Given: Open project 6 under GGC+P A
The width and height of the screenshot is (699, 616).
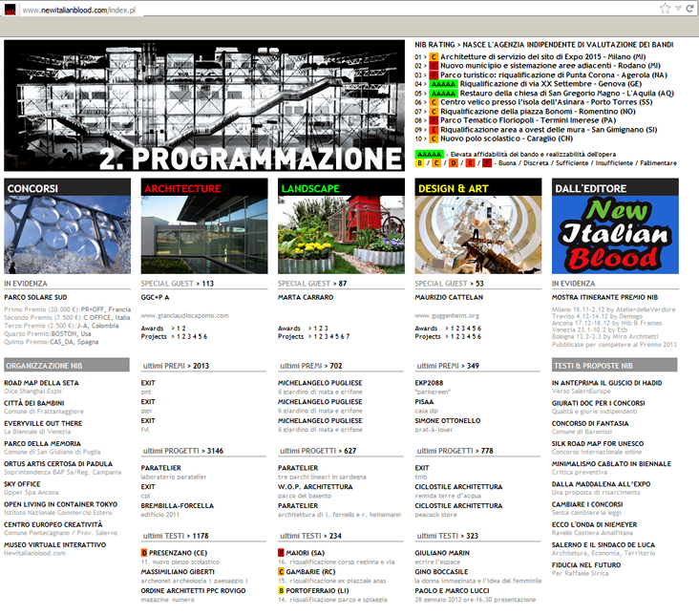Looking at the screenshot, I should [205, 336].
